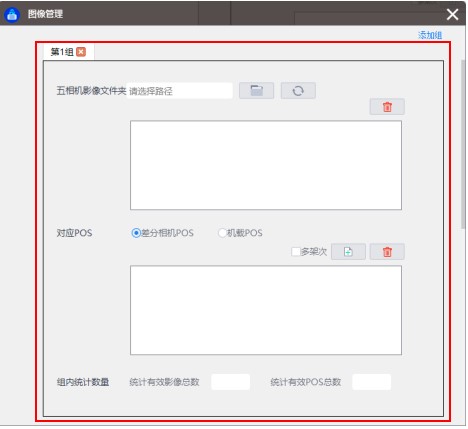Delete entries from the POS list
This screenshot has width=468, height=429.
pos(387,252)
